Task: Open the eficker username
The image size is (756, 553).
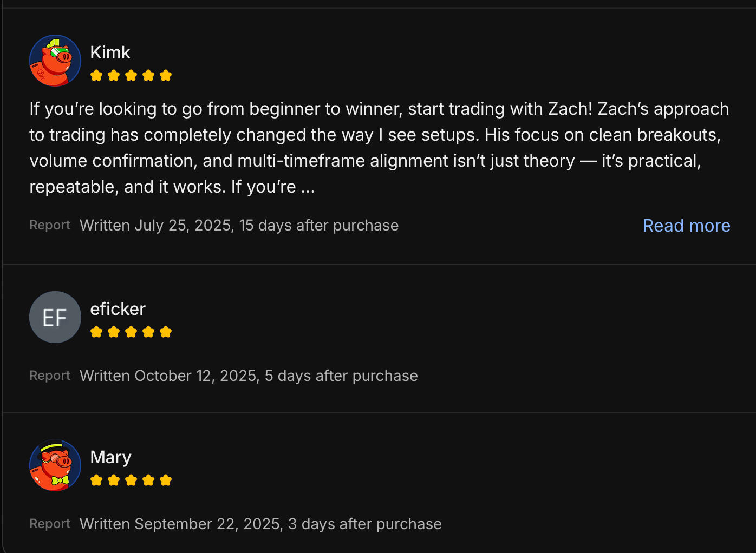Action: (118, 309)
